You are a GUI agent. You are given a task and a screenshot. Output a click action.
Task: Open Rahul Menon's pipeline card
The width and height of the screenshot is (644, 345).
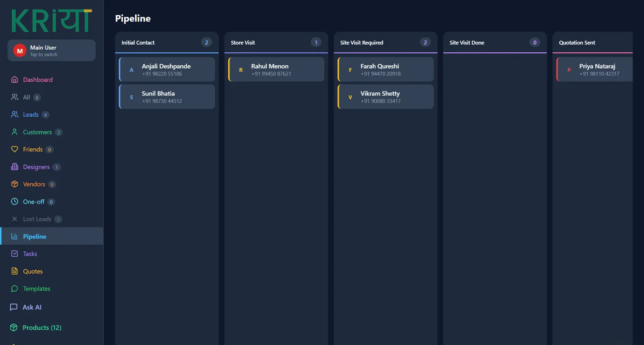click(276, 69)
